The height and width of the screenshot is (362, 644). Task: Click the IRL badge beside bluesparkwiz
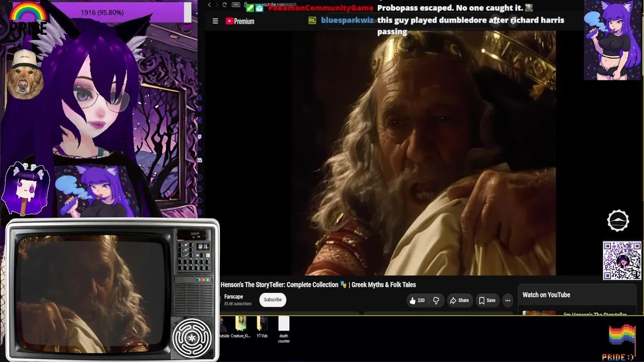[x=312, y=20]
